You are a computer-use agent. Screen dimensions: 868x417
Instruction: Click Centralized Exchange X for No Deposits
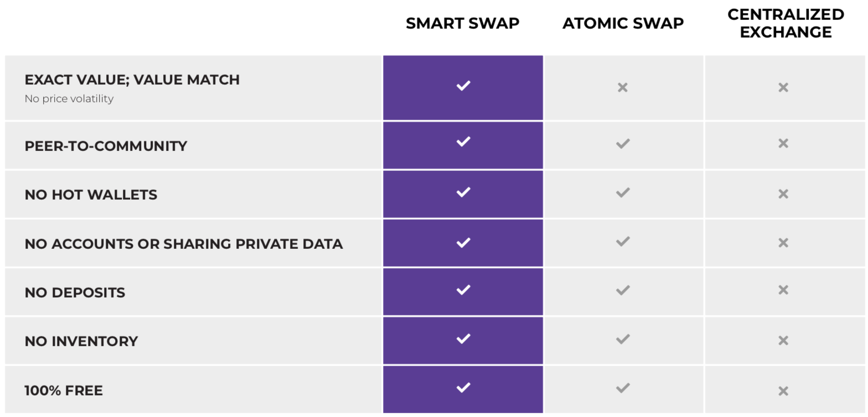click(x=783, y=290)
